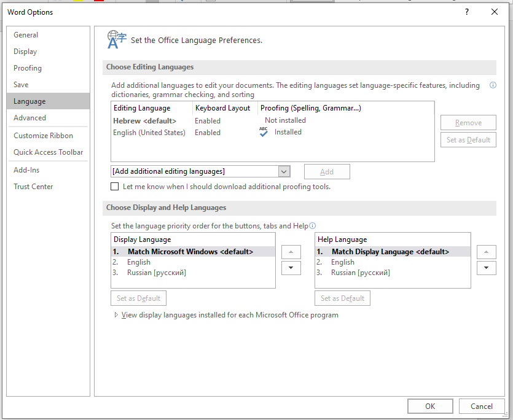This screenshot has width=513, height=420.
Task: Select English in the Help Language list
Action: [342, 262]
